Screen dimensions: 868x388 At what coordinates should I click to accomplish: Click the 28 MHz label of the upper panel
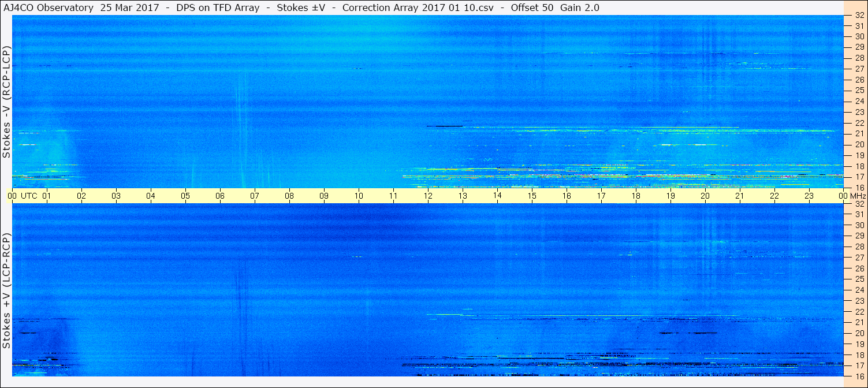tap(859, 58)
